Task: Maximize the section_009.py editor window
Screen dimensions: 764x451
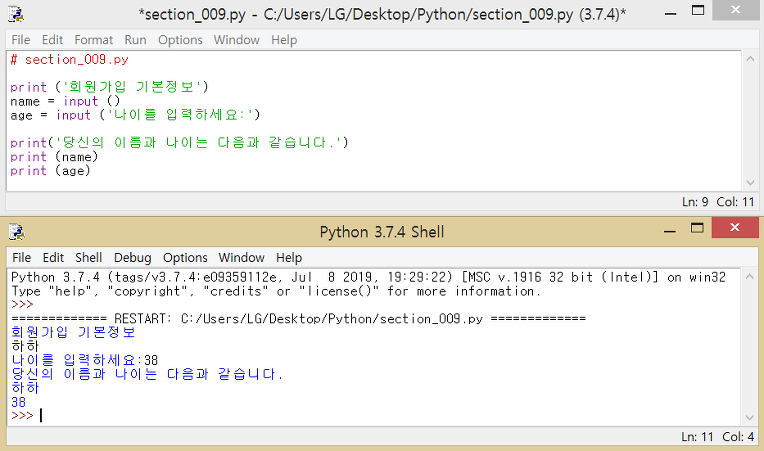Action: click(698, 11)
